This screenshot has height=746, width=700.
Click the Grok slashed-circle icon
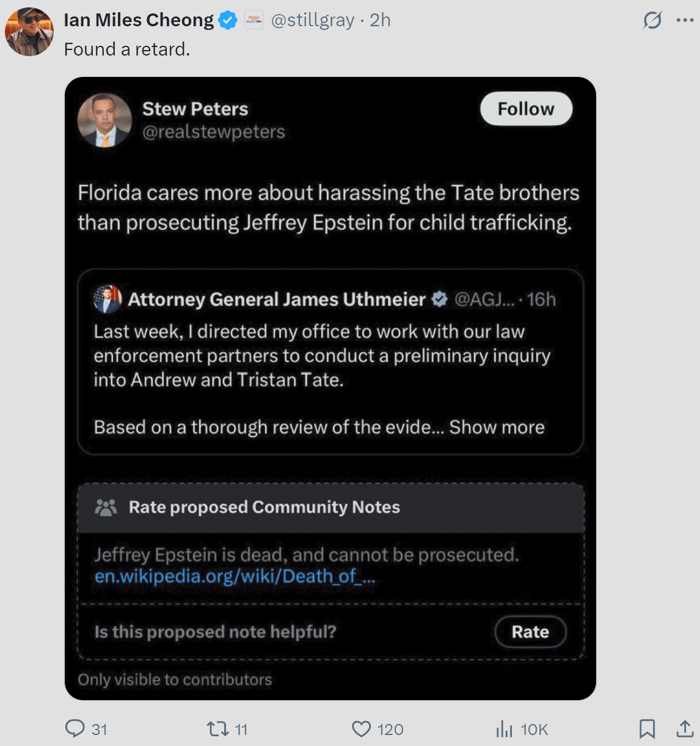[x=652, y=20]
